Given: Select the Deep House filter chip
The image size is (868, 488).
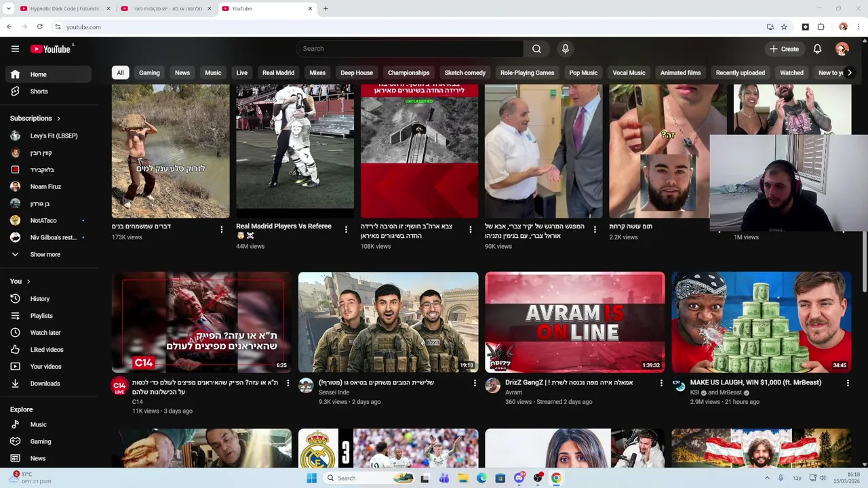Looking at the screenshot, I should coord(357,73).
